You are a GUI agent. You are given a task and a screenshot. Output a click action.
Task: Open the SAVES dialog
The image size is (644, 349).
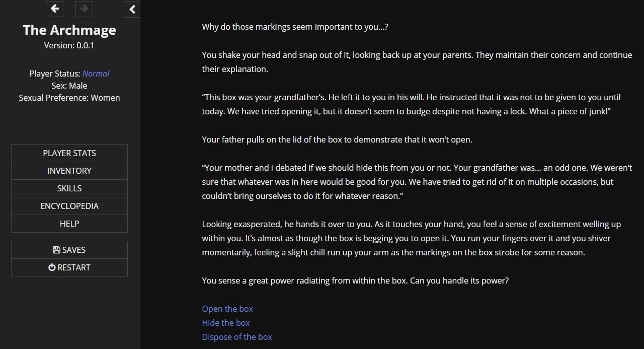click(69, 250)
